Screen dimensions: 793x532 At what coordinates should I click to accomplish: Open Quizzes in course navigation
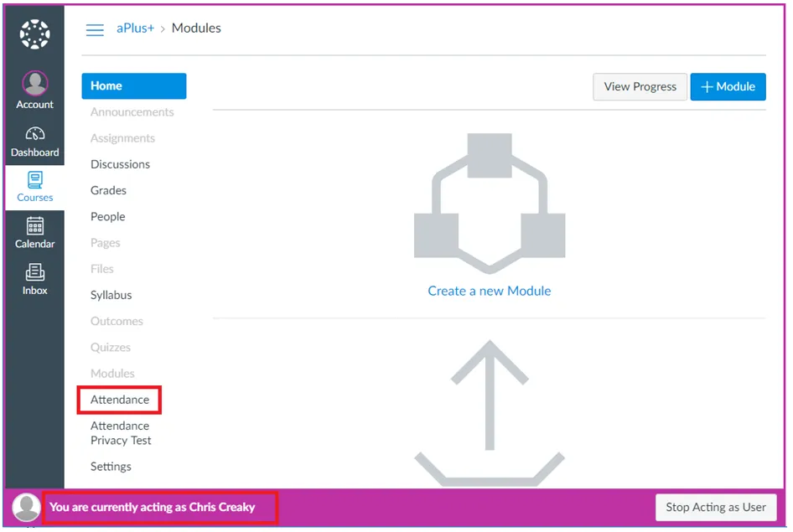pos(111,348)
